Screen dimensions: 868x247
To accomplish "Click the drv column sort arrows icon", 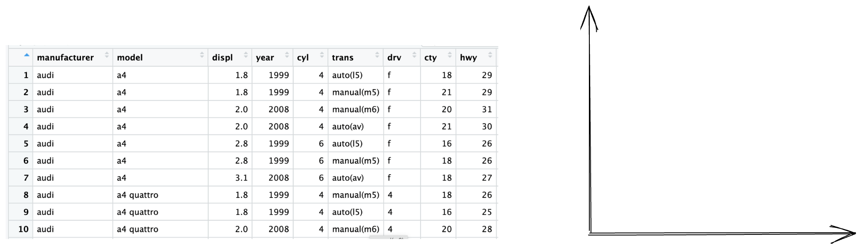I will tap(414, 55).
